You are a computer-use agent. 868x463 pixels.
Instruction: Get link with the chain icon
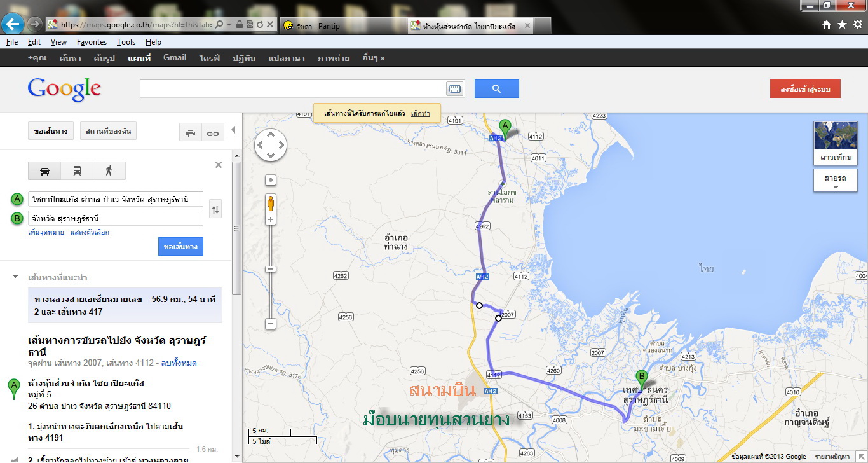[212, 133]
